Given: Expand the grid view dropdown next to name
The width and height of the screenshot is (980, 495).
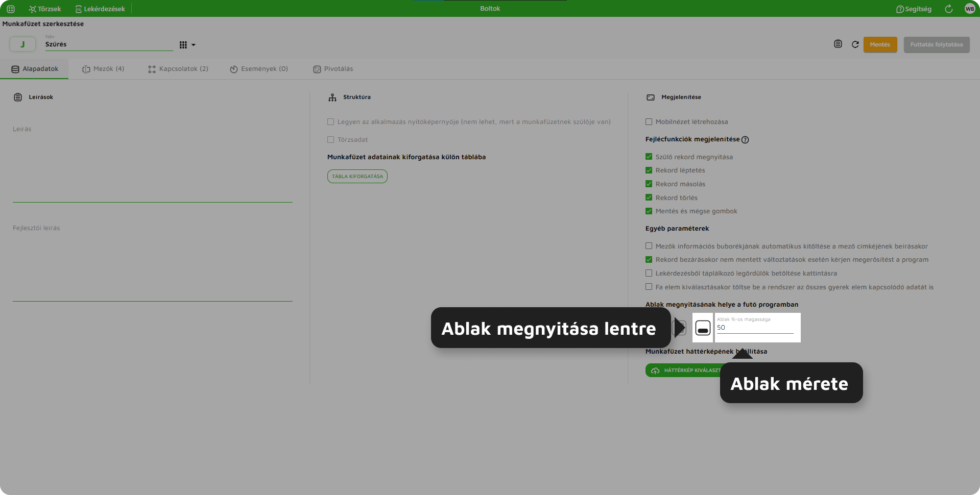Looking at the screenshot, I should [187, 45].
